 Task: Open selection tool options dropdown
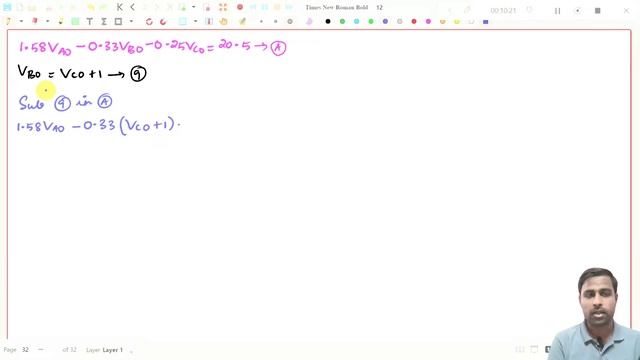pyautogui.click(x=196, y=21)
